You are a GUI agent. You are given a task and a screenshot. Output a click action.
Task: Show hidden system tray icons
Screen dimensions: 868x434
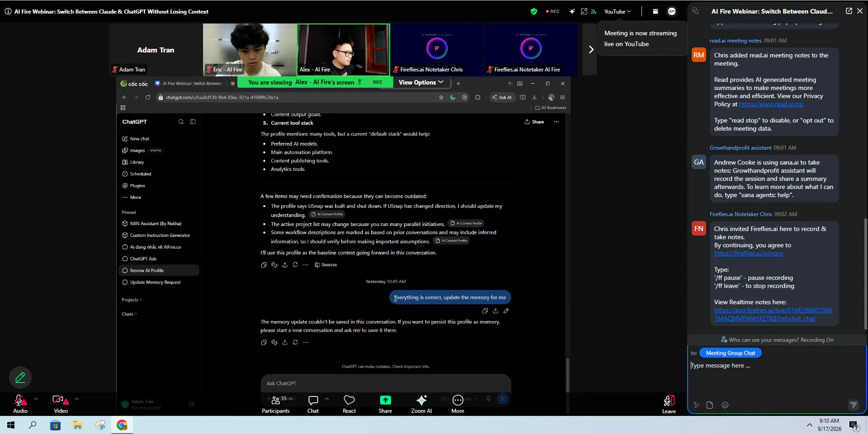pyautogui.click(x=809, y=425)
